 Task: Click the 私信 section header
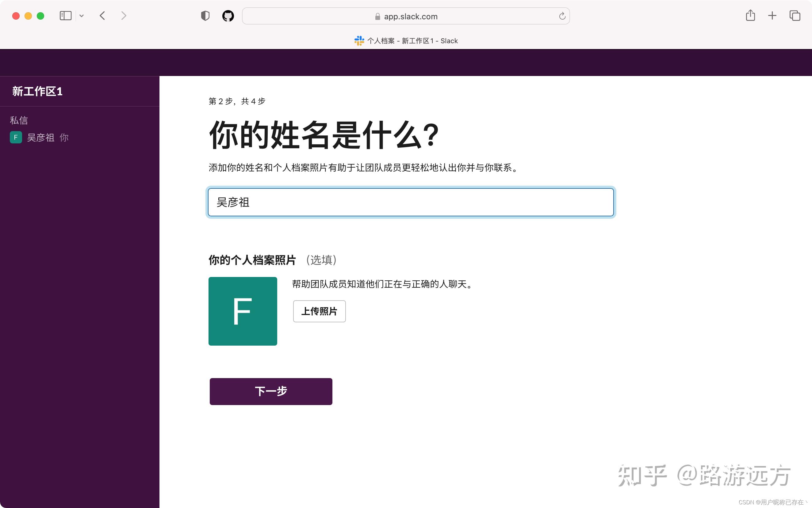(19, 120)
